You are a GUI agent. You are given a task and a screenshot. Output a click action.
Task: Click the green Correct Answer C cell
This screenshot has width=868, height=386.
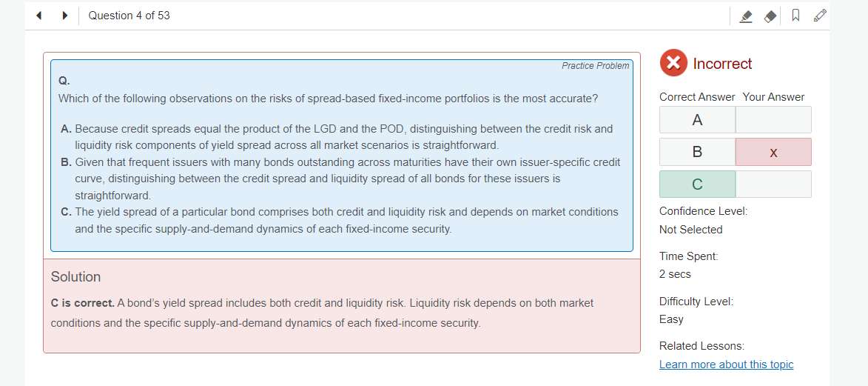[697, 184]
